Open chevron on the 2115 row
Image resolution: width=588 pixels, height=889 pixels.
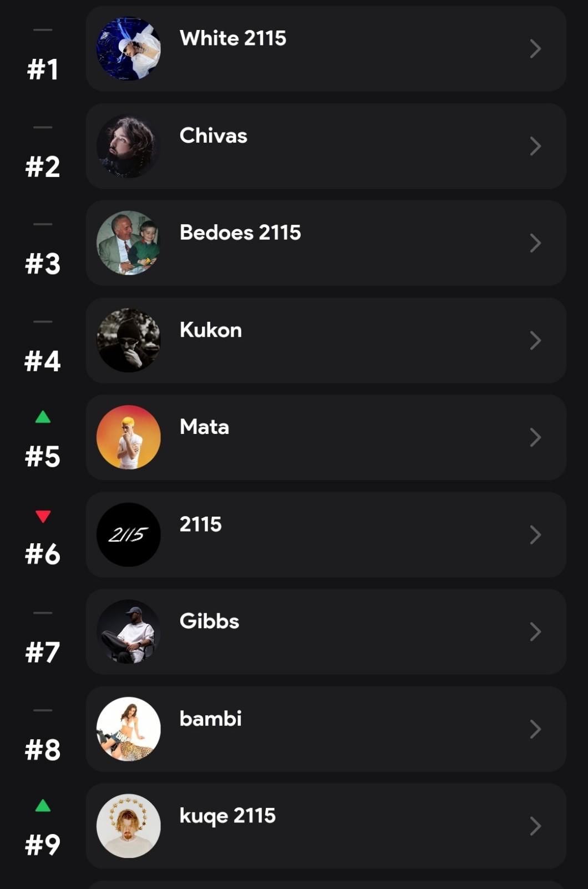535,534
